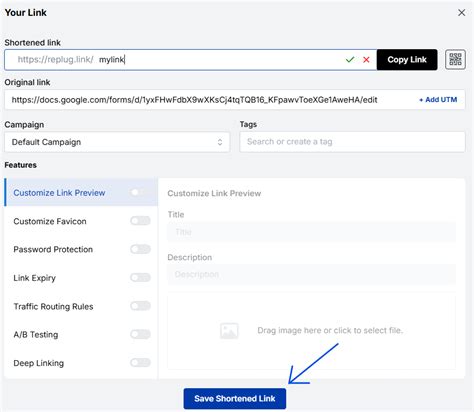Enable the Customize Favicon toggle
The width and height of the screenshot is (474, 412).
140,221
